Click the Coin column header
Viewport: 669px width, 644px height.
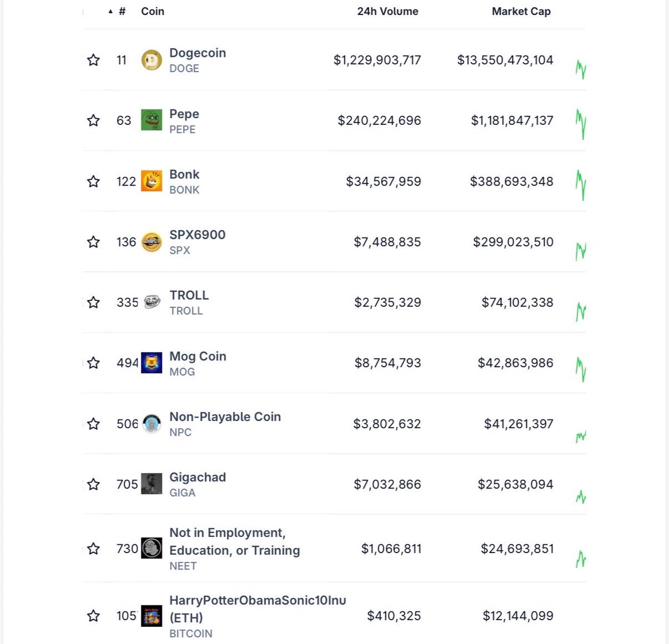pyautogui.click(x=153, y=11)
